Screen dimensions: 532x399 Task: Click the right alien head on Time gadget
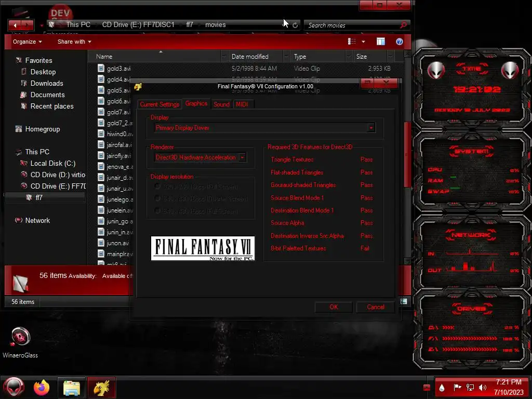click(510, 70)
